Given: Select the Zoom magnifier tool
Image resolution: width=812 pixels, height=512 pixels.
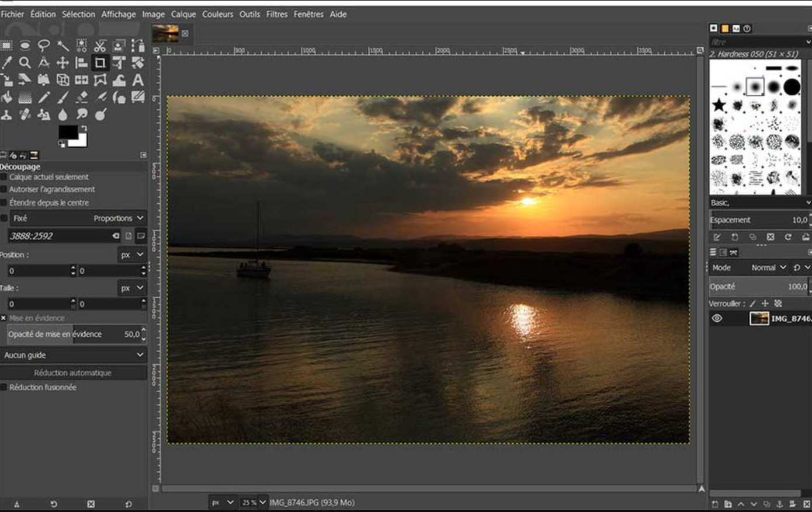Looking at the screenshot, I should (25, 62).
